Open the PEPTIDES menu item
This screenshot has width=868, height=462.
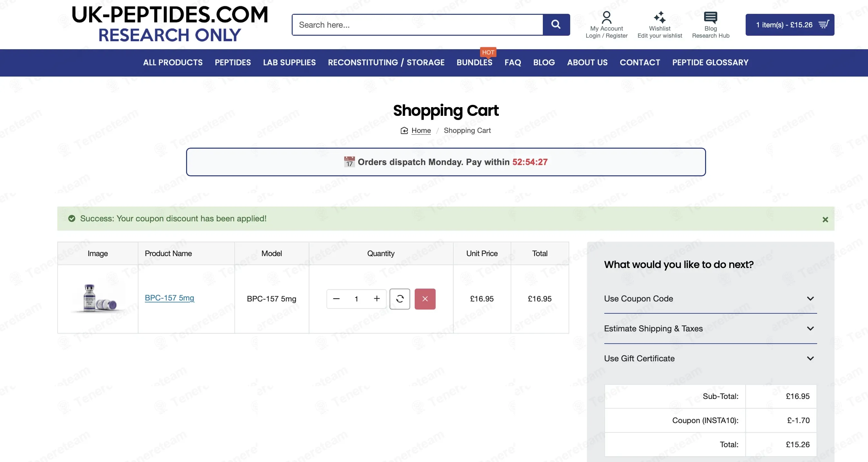(232, 63)
